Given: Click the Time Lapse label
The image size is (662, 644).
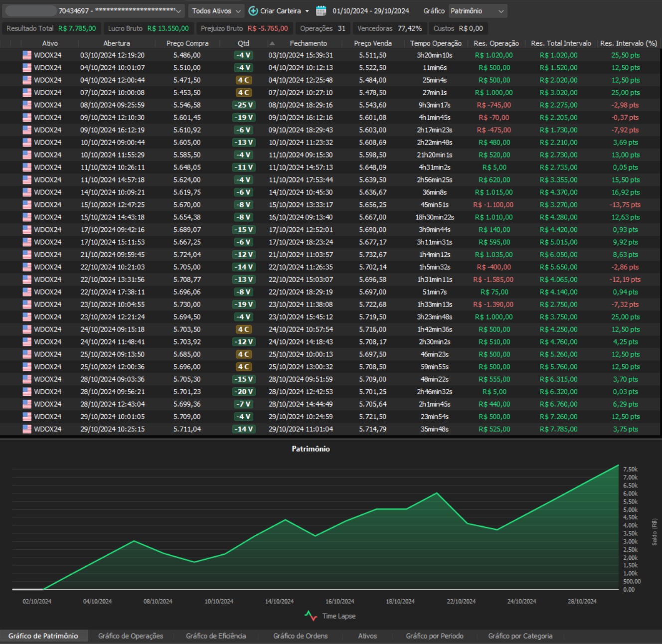Looking at the screenshot, I should pyautogui.click(x=339, y=616).
